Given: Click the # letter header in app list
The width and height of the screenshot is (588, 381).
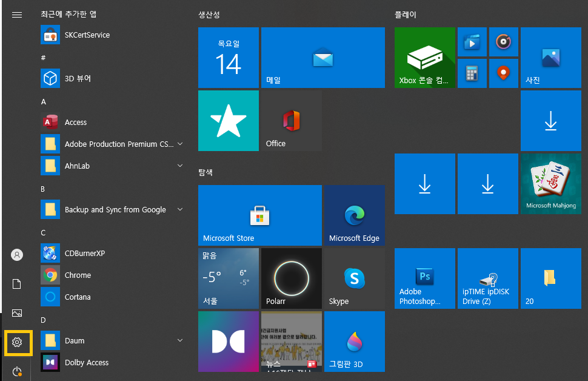Looking at the screenshot, I should tap(43, 58).
